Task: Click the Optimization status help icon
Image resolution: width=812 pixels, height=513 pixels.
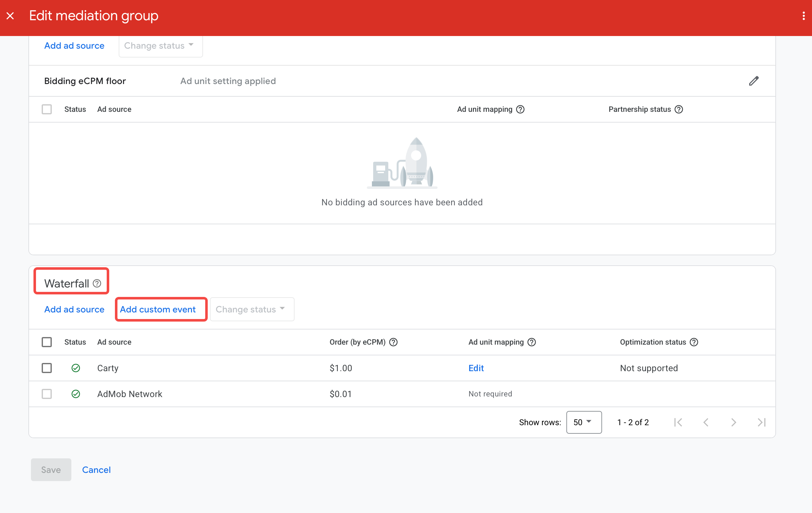Action: click(694, 342)
